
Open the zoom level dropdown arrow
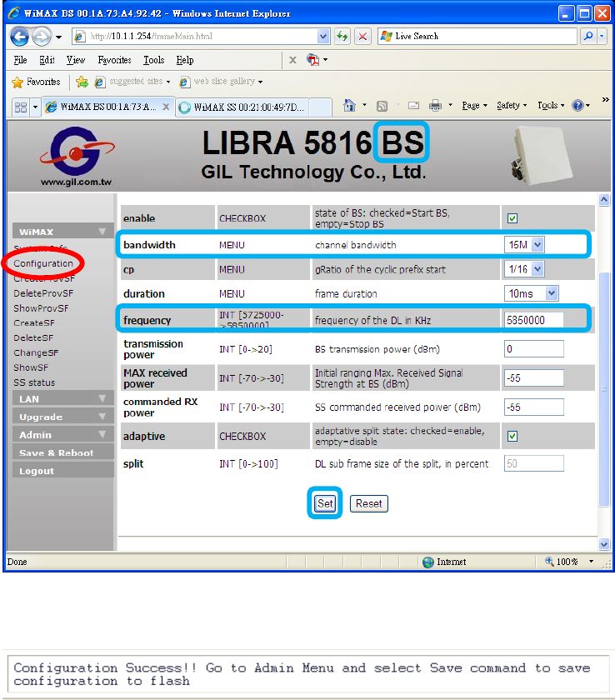coord(592,562)
